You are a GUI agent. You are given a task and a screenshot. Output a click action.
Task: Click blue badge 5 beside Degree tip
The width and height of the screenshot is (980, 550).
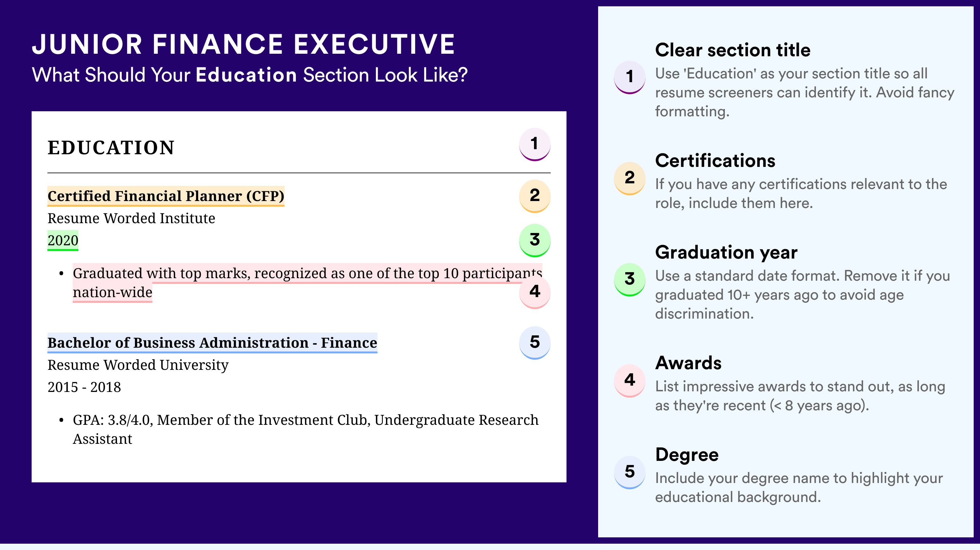[x=630, y=472]
